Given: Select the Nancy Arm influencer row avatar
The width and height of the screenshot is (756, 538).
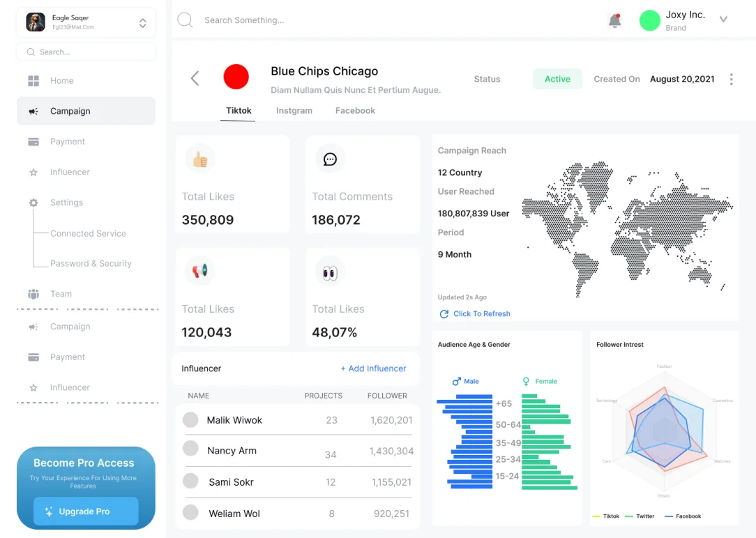Looking at the screenshot, I should (190, 448).
